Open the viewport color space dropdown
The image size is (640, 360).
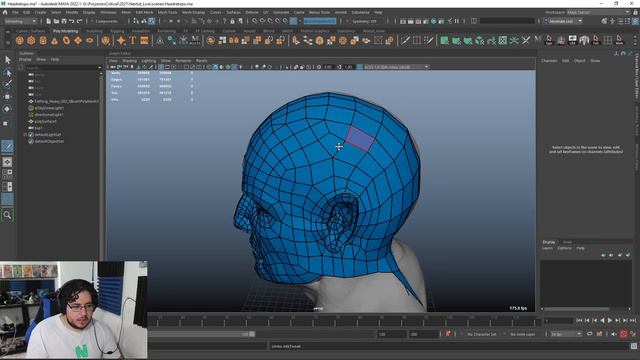coord(396,67)
